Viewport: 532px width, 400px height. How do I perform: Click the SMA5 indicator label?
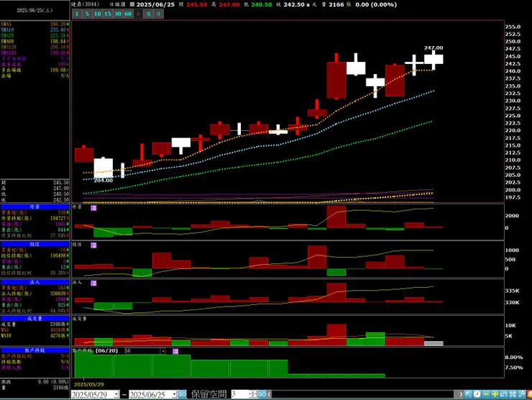point(6,24)
